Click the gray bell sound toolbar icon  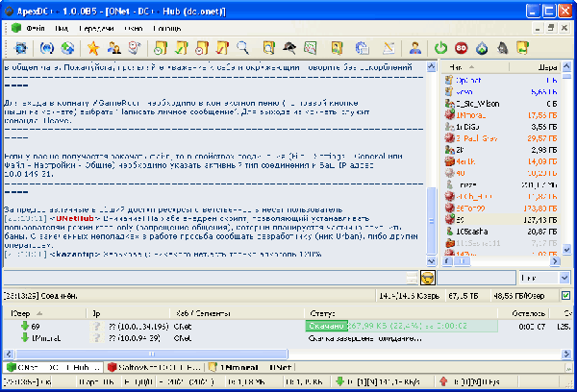pos(503,48)
